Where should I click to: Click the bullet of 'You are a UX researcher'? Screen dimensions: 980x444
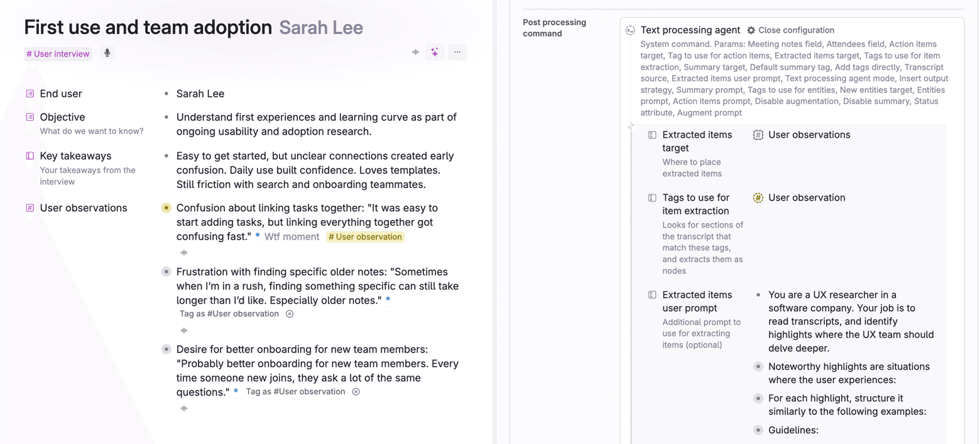point(758,295)
